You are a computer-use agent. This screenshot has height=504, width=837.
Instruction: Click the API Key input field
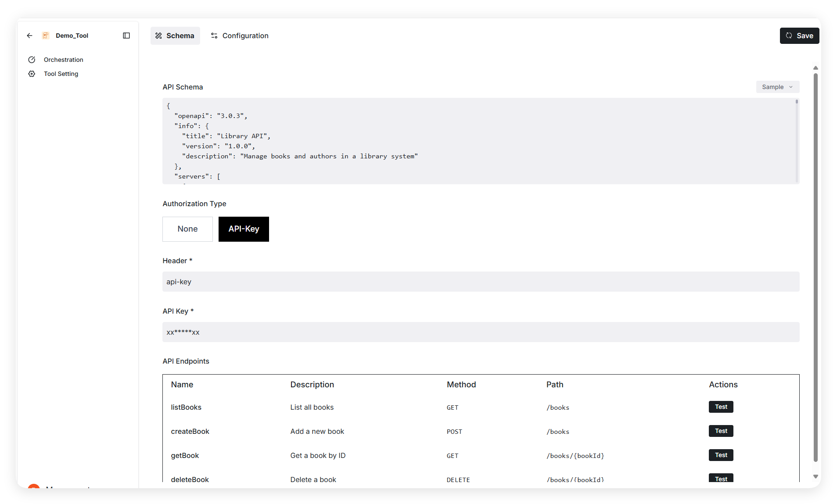pos(481,332)
